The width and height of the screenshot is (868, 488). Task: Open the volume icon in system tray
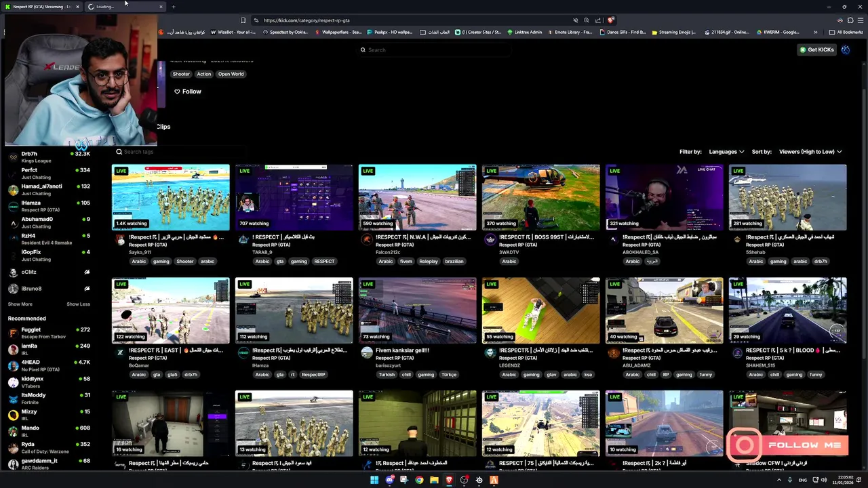click(824, 480)
